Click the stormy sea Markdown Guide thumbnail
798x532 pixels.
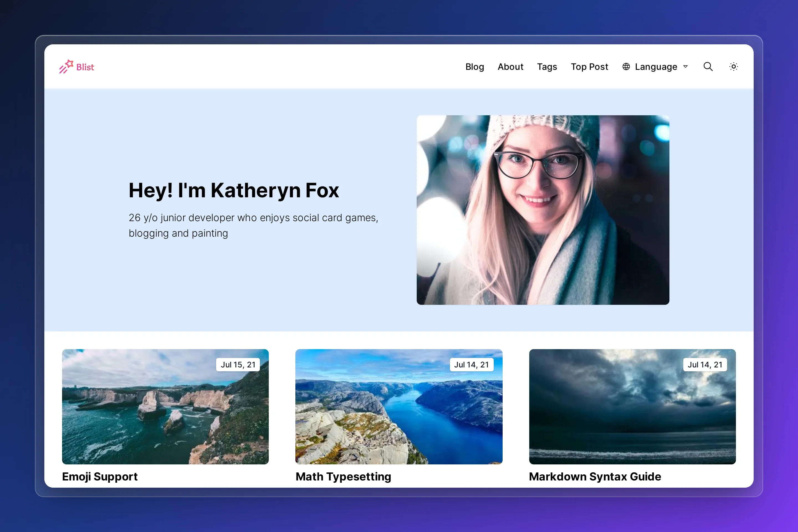[x=632, y=406]
